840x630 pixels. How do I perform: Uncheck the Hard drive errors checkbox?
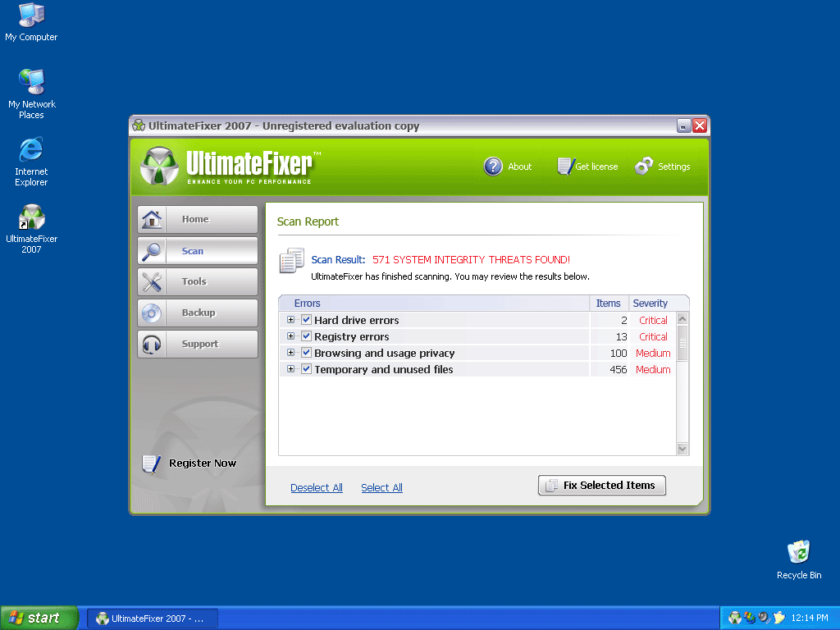[306, 320]
